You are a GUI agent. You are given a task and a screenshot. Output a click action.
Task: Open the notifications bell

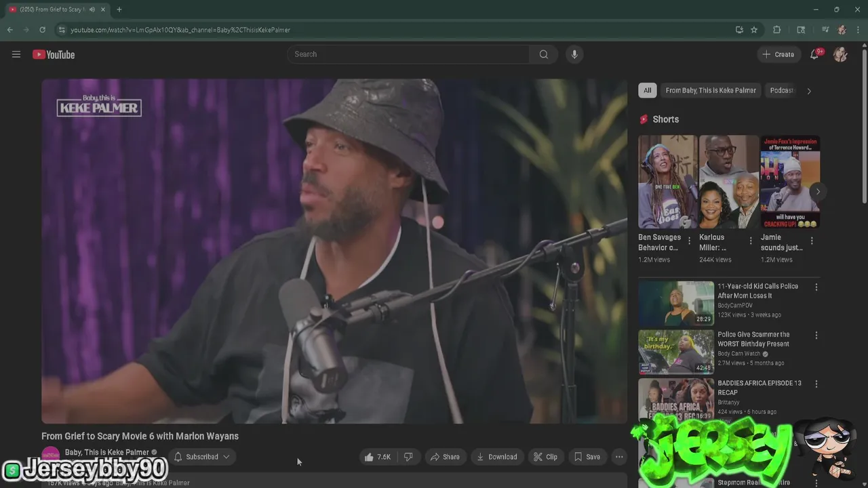[x=814, y=54]
